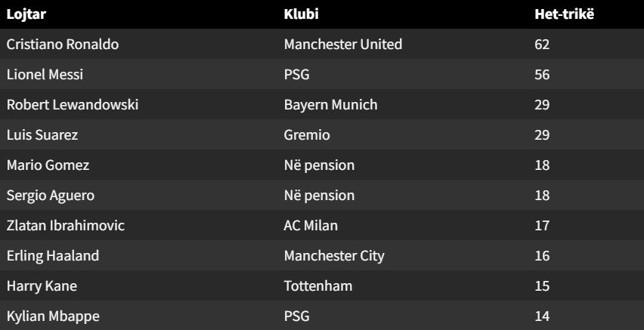The width and height of the screenshot is (644, 330).
Task: Click the Manchester United club cell
Action: point(343,44)
